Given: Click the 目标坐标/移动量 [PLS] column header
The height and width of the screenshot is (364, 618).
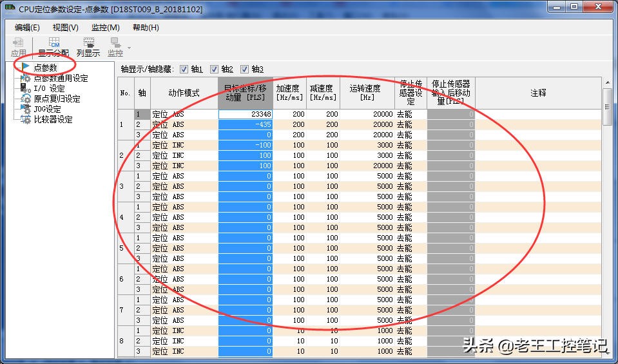Looking at the screenshot, I should pos(245,93).
